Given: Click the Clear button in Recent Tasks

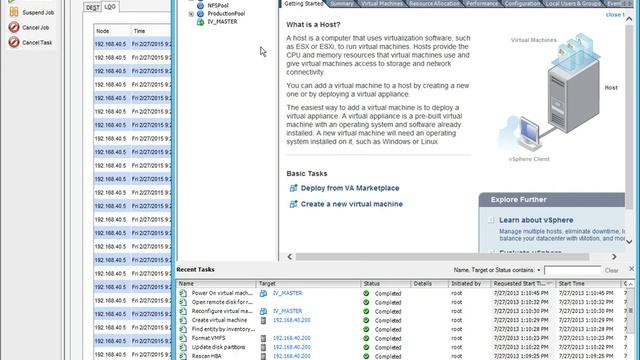Looking at the screenshot, I should (611, 270).
